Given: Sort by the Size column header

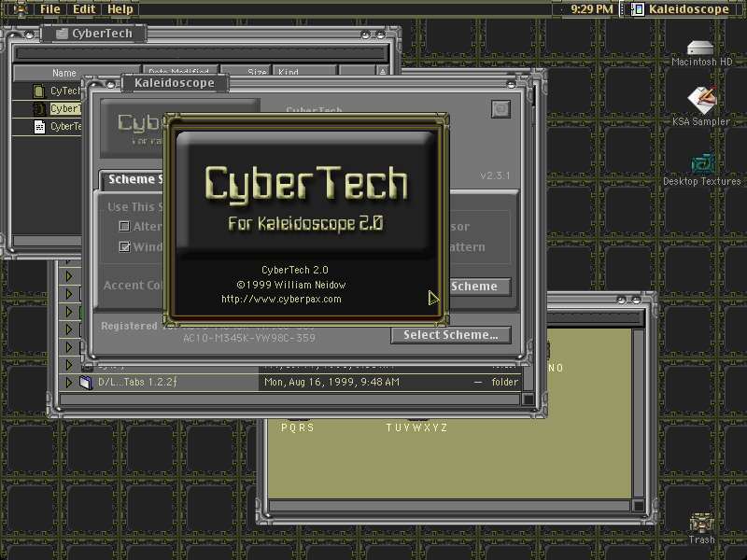Looking at the screenshot, I should (x=246, y=71).
